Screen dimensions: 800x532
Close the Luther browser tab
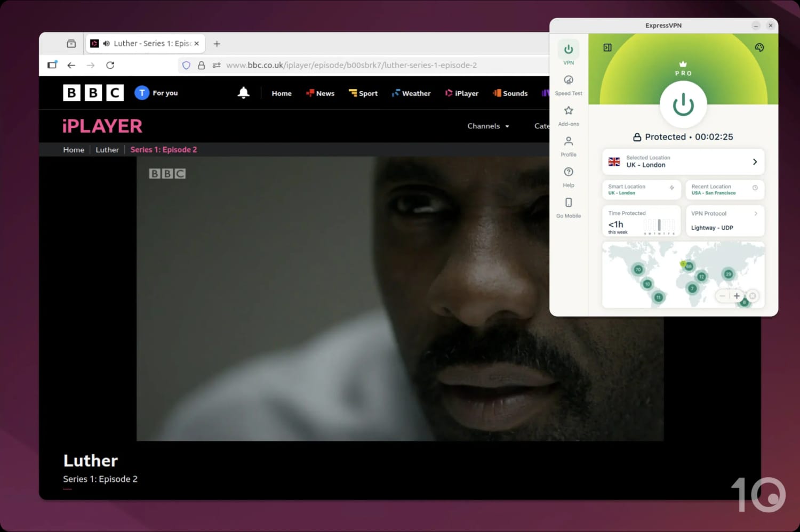point(197,44)
